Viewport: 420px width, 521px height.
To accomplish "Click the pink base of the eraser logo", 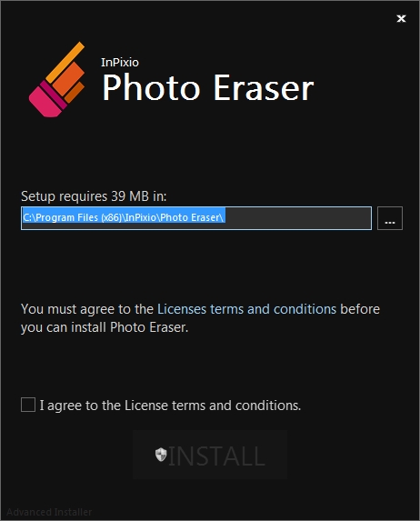I will click(x=45, y=103).
